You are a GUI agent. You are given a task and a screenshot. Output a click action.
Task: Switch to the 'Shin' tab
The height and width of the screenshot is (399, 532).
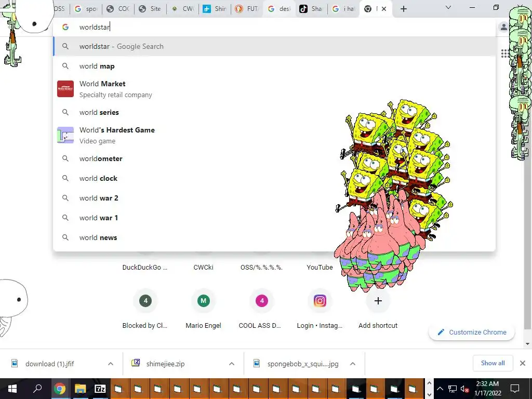click(215, 9)
